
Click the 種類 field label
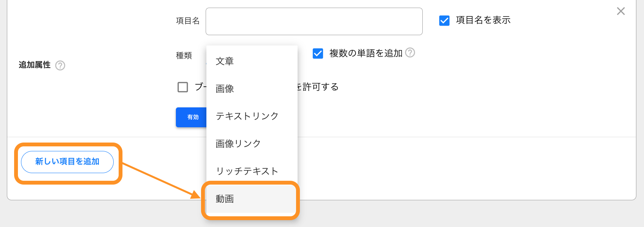click(x=184, y=55)
